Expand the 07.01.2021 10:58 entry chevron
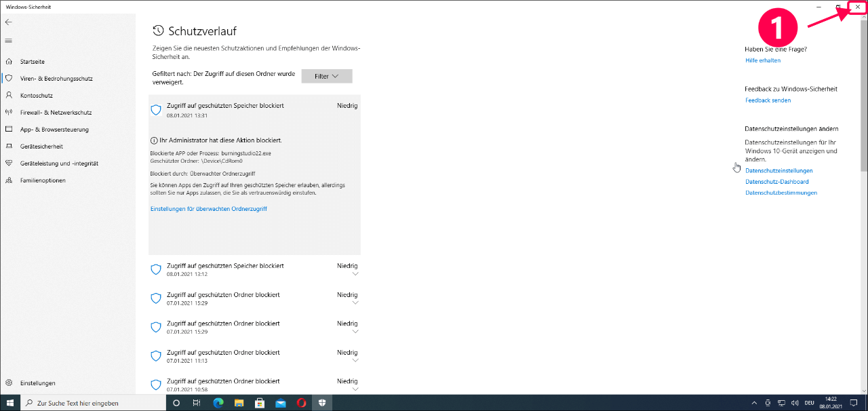Viewport: 868px width, 411px height. [x=355, y=389]
